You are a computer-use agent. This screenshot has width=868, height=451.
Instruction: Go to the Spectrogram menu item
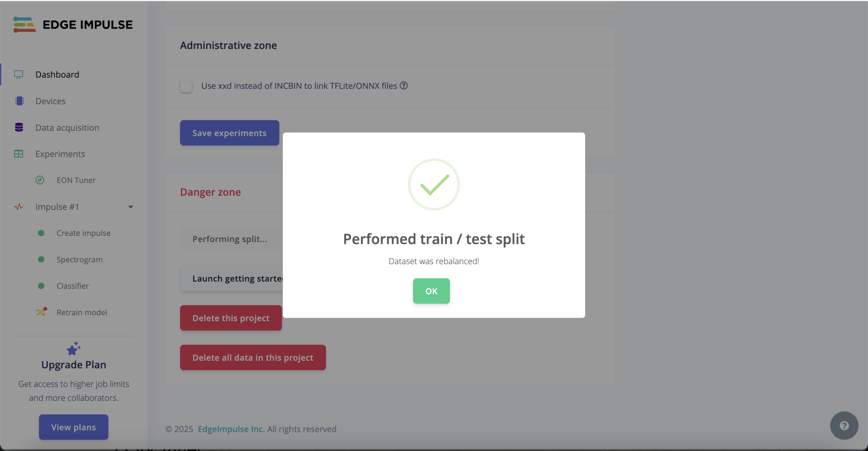(x=79, y=260)
